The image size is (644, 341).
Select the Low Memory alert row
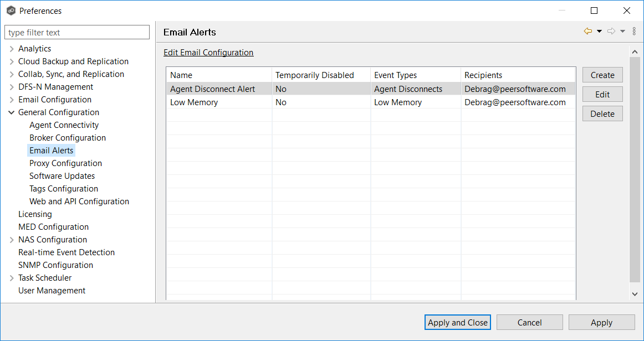click(194, 102)
